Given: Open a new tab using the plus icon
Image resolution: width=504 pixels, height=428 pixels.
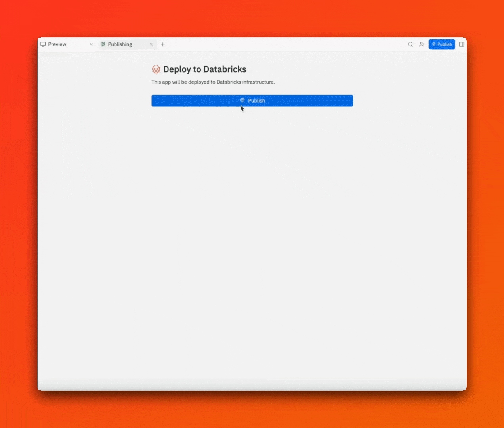Looking at the screenshot, I should coord(162,44).
